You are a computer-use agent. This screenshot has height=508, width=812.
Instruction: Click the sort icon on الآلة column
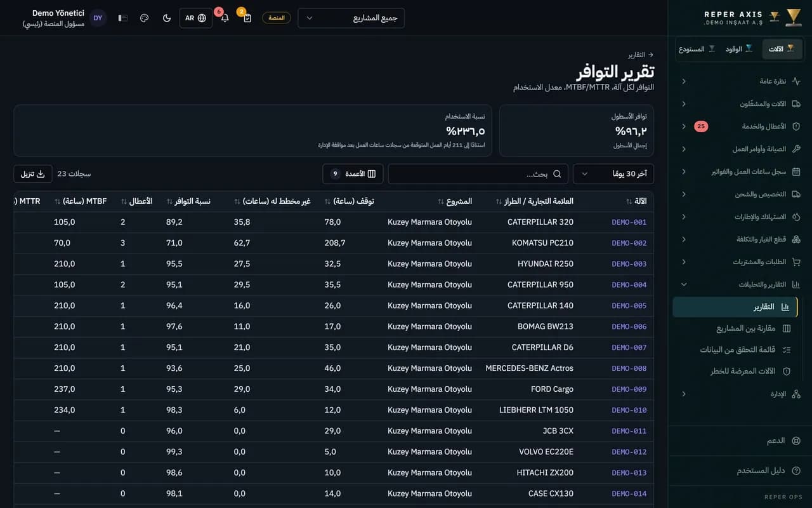(629, 201)
